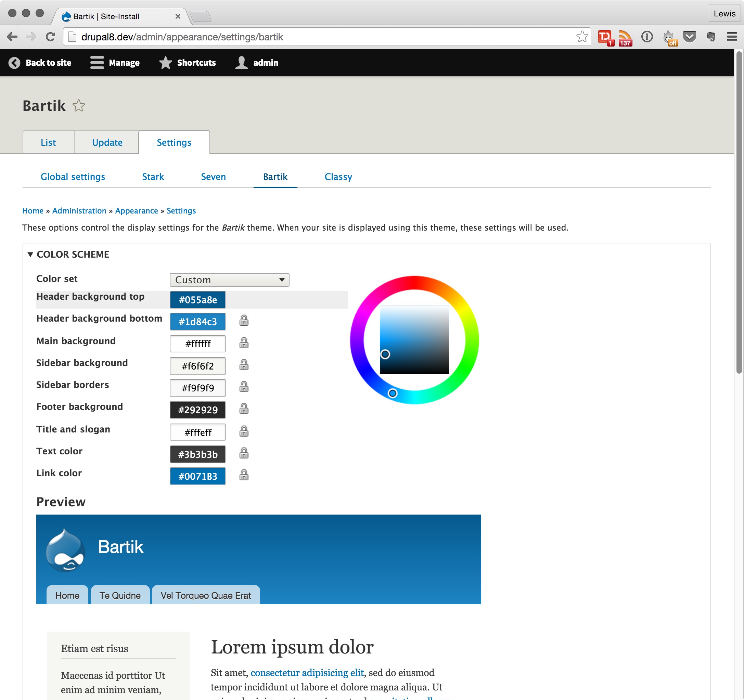Click the hue marker on the color wheel
744x700 pixels.
[x=392, y=393]
